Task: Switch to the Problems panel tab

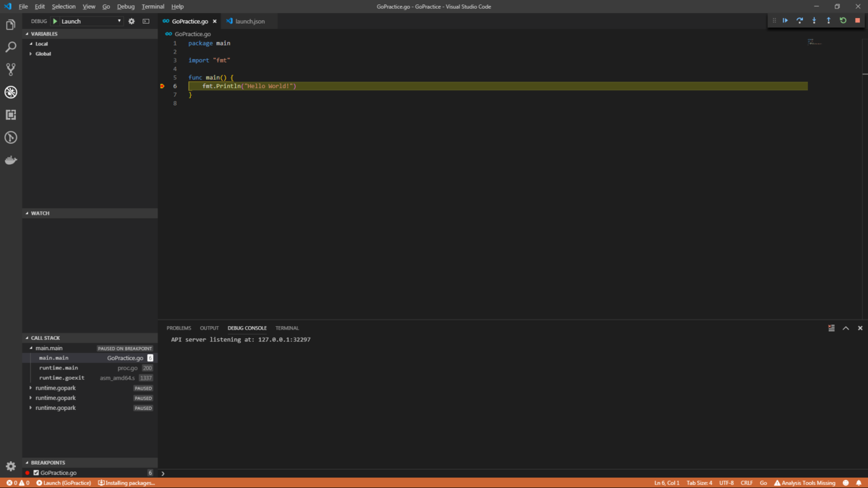Action: click(x=179, y=328)
